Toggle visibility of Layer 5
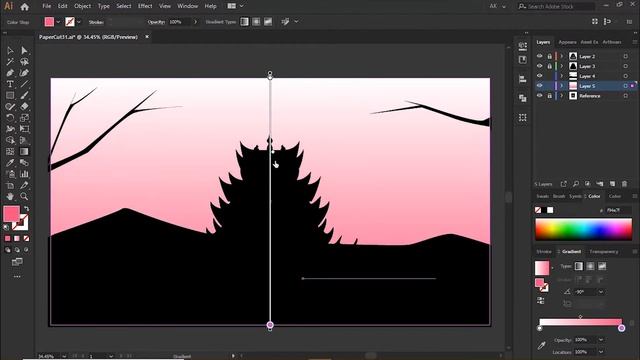 click(540, 86)
